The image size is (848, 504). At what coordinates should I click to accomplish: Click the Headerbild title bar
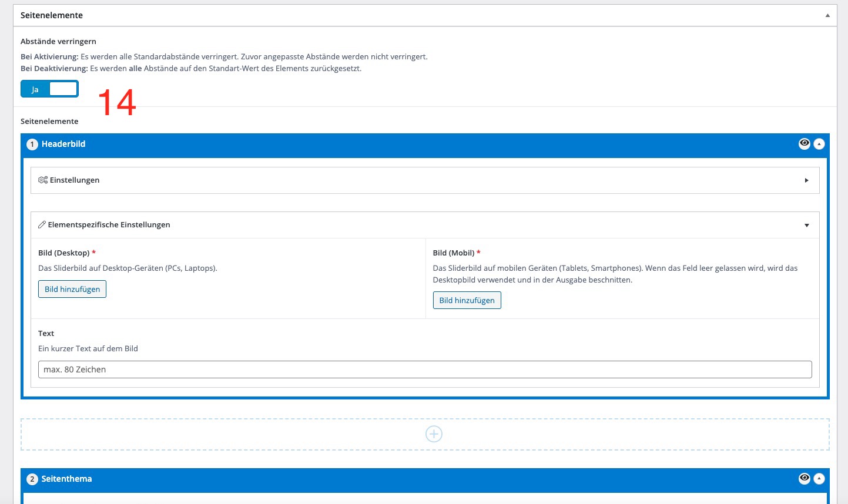pos(411,145)
